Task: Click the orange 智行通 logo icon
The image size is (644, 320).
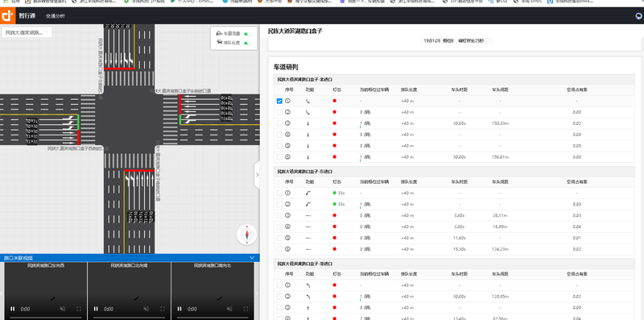Action: click(7, 16)
